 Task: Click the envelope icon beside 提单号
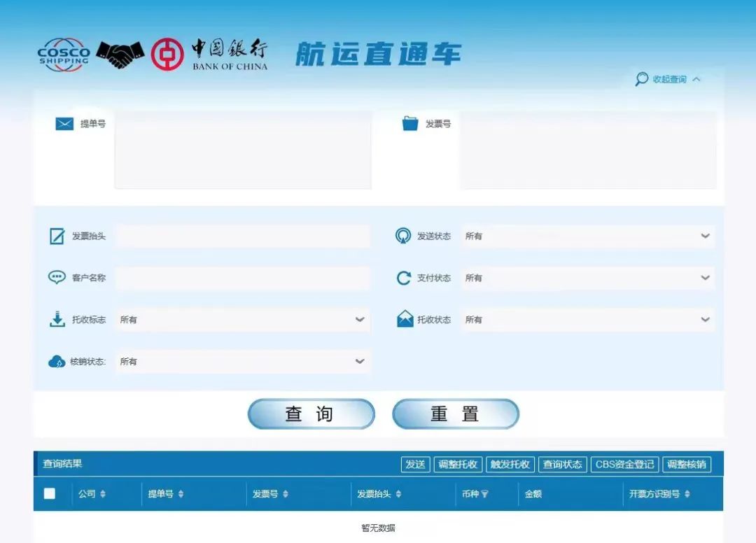(x=64, y=124)
